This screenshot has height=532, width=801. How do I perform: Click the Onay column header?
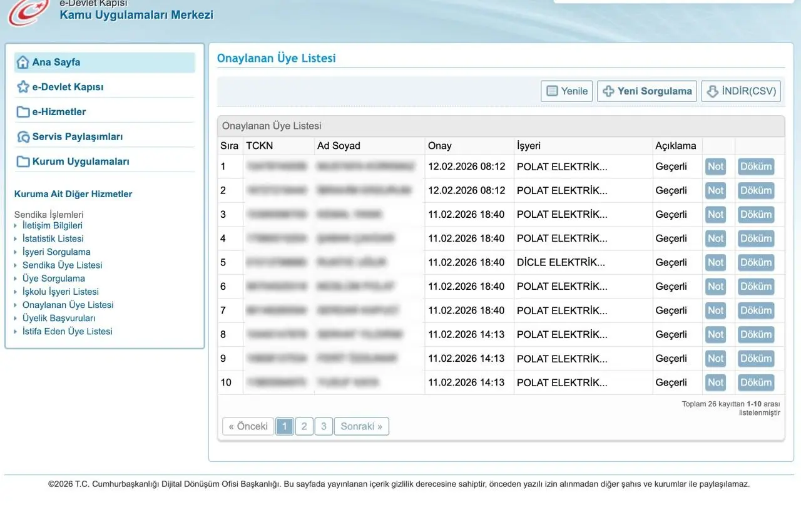coord(440,146)
